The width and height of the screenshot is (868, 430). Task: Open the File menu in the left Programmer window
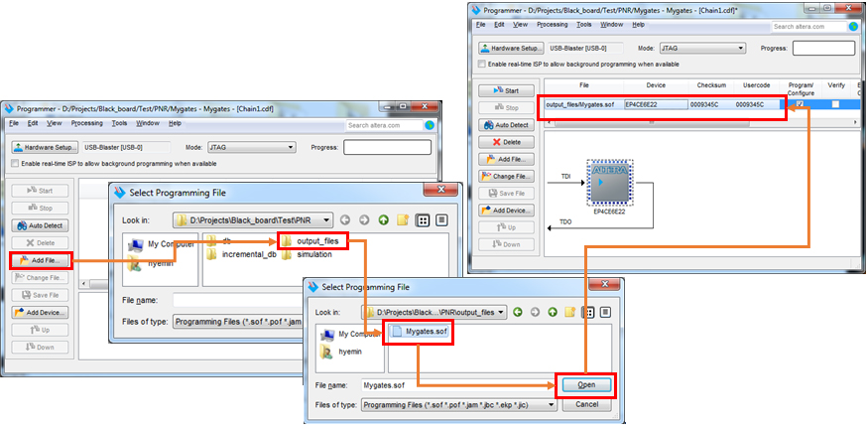(x=14, y=123)
